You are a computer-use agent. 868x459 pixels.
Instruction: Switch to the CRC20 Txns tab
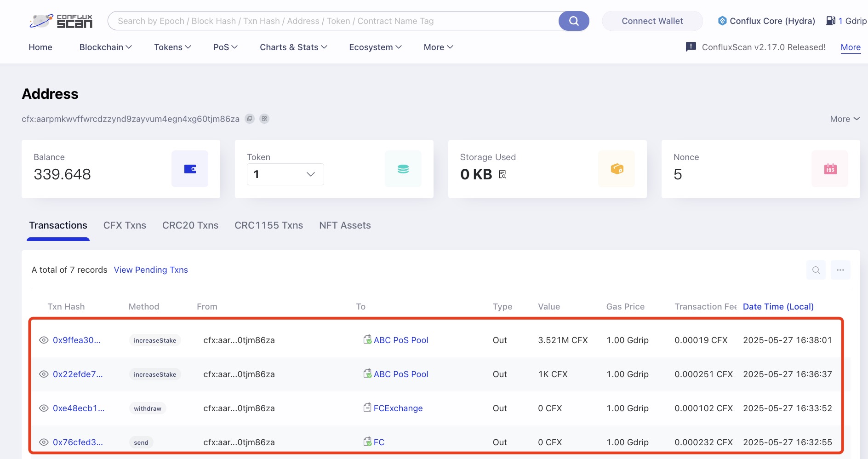(190, 225)
